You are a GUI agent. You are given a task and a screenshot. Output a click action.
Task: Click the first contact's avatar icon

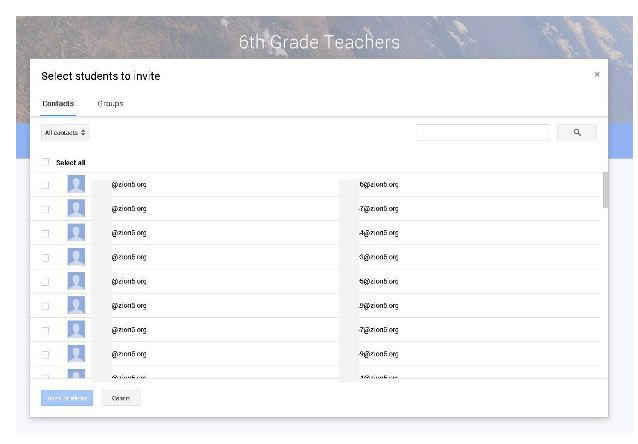pyautogui.click(x=76, y=184)
